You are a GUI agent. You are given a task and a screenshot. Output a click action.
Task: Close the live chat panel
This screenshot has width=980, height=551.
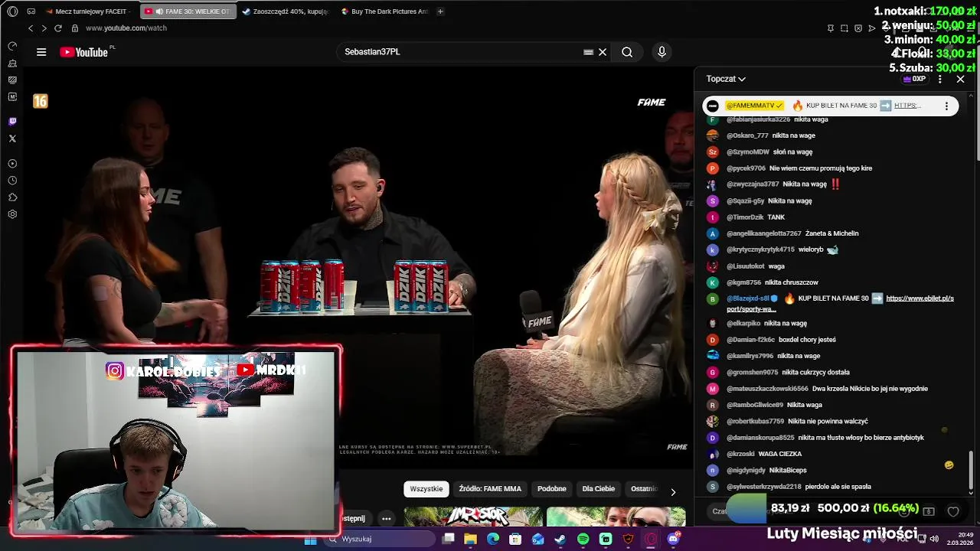click(x=961, y=79)
